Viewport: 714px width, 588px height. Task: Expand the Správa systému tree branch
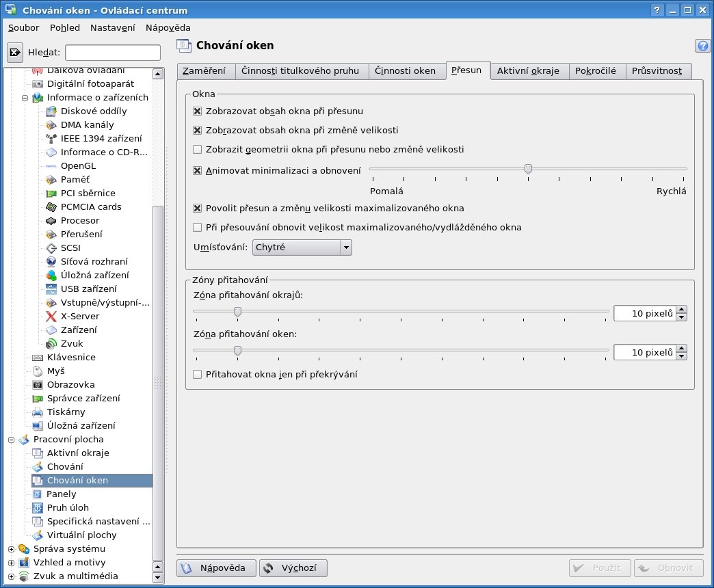click(x=12, y=549)
